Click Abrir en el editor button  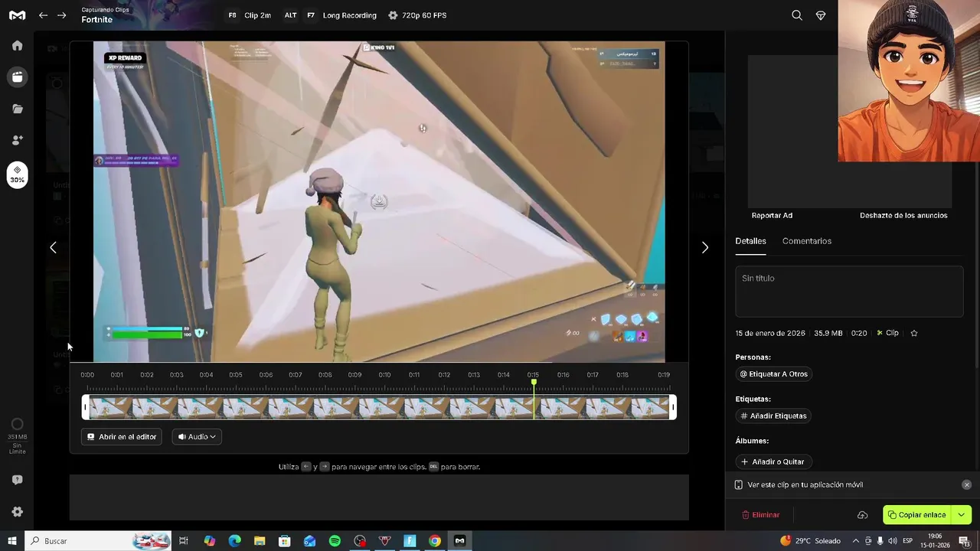[x=122, y=437]
